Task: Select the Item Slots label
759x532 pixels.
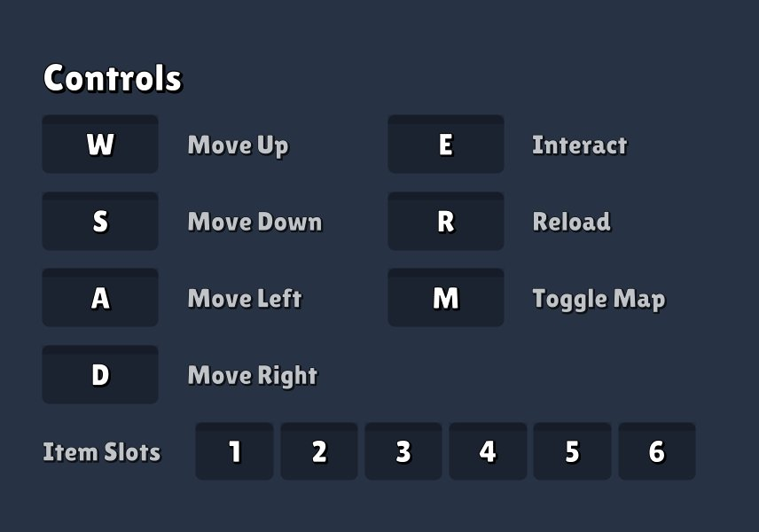Action: tap(102, 452)
